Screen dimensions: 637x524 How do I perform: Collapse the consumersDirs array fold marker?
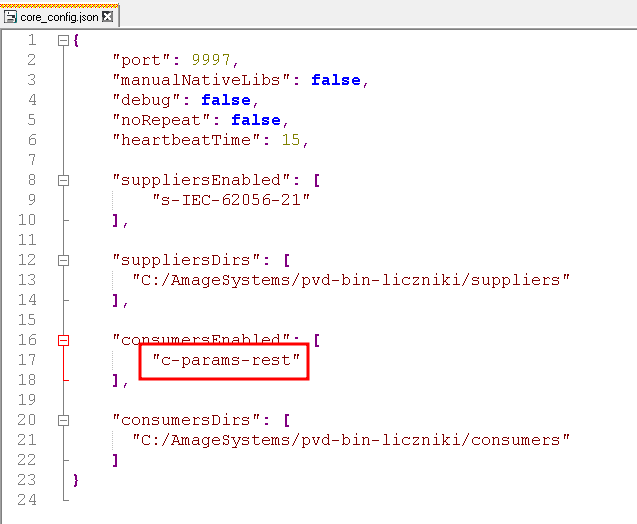(64, 420)
